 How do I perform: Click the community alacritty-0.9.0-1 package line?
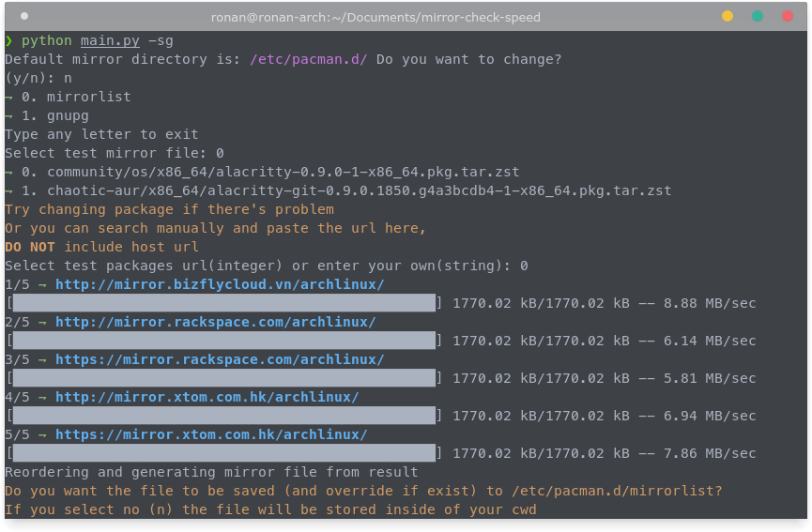point(262,172)
